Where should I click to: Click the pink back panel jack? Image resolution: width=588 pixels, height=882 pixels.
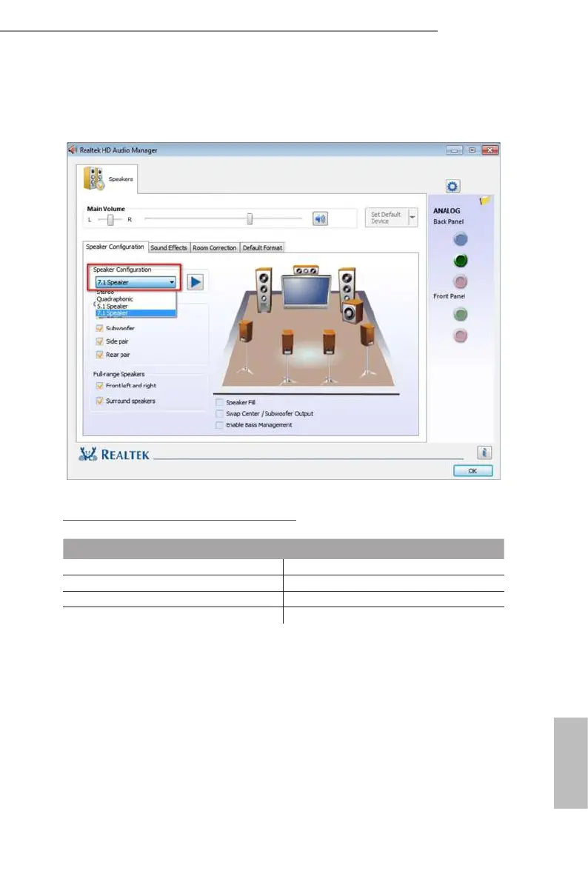(x=461, y=281)
